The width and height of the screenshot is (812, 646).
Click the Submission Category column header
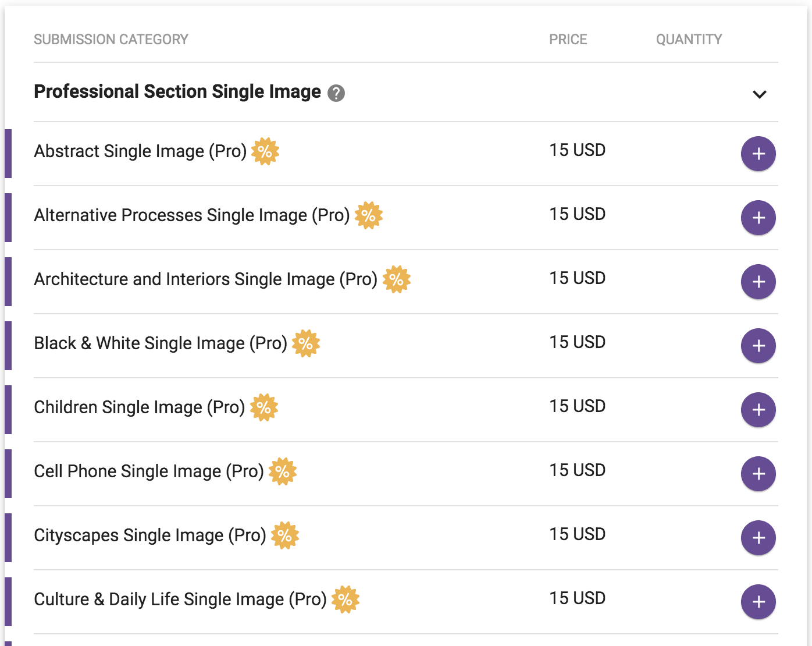111,40
